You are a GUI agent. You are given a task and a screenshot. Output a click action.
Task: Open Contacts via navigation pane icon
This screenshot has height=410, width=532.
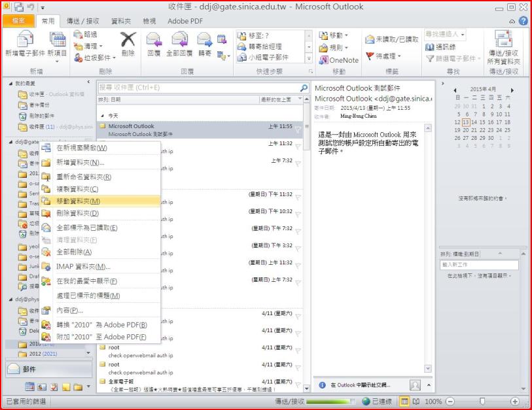point(42,386)
